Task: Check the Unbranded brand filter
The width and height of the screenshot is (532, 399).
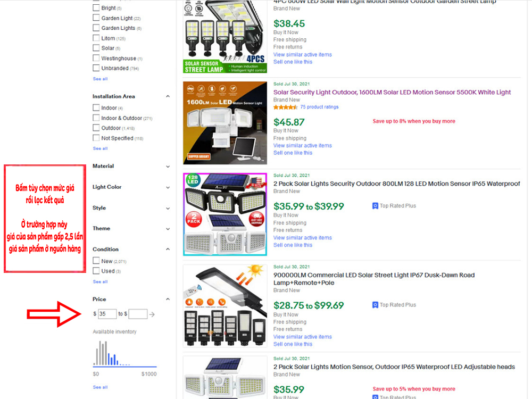Action: [96, 68]
